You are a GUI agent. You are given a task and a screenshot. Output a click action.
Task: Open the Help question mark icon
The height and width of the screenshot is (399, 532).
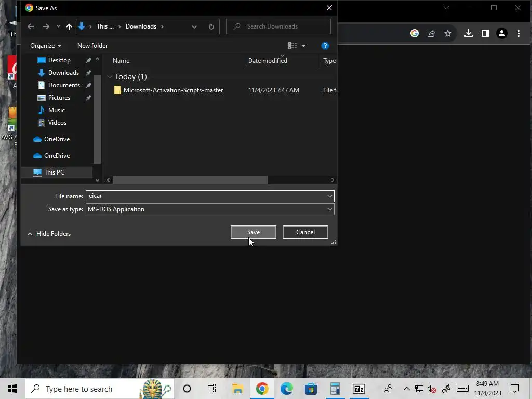(x=325, y=46)
